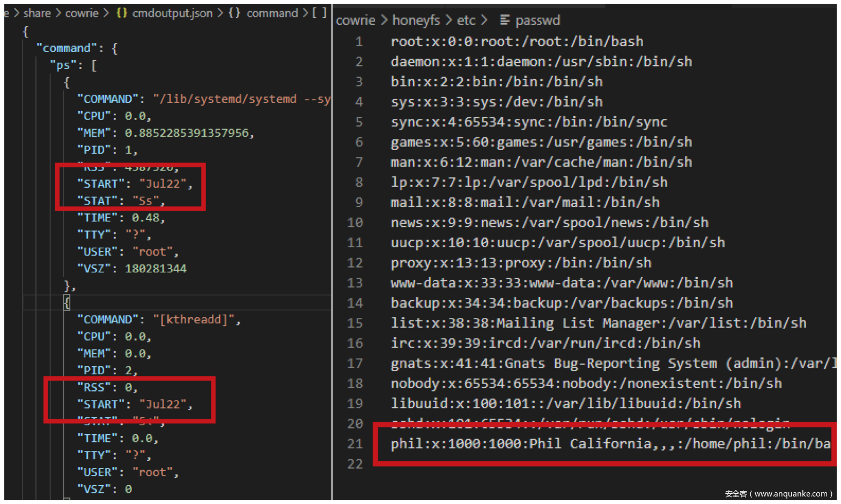Viewport: 841px width, 504px height.
Task: Click the VSZ value 180281344
Action: click(156, 269)
